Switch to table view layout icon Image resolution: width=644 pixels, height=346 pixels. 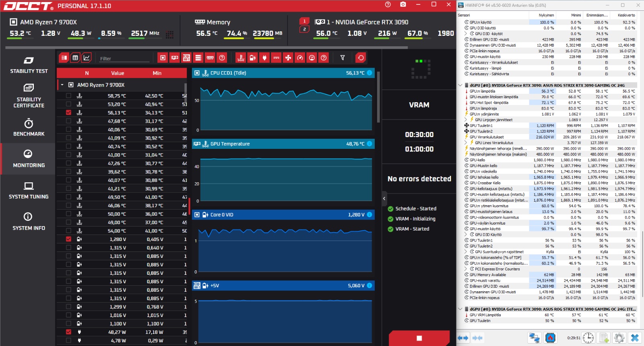coord(75,58)
